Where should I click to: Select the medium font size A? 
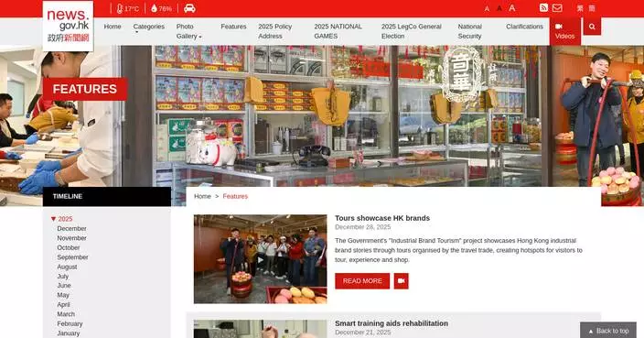(x=499, y=8)
